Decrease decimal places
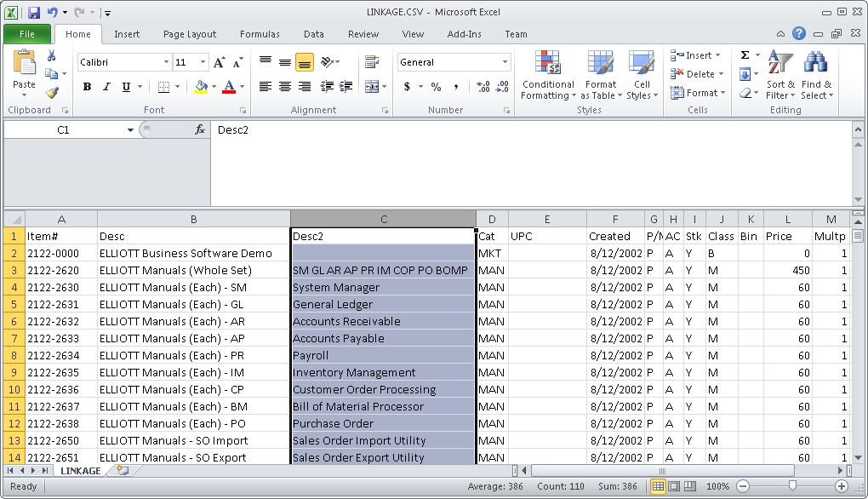This screenshot has width=868, height=499. [502, 86]
